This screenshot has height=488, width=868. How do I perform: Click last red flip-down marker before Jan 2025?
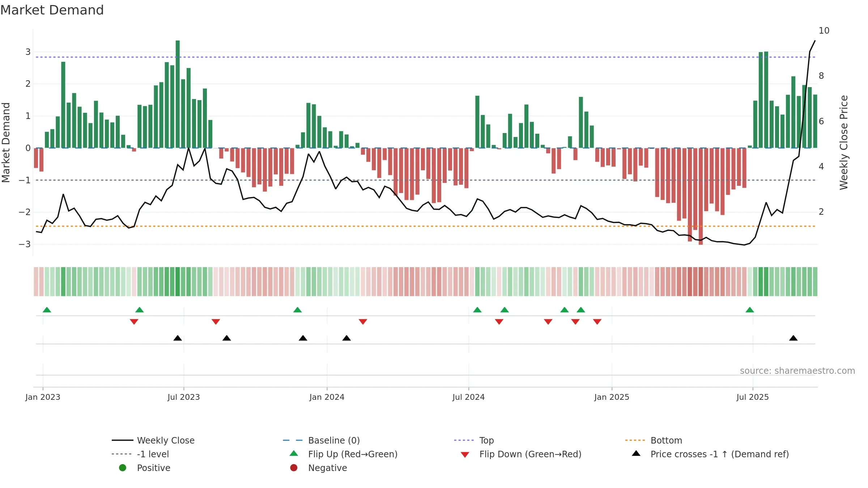[x=597, y=322]
